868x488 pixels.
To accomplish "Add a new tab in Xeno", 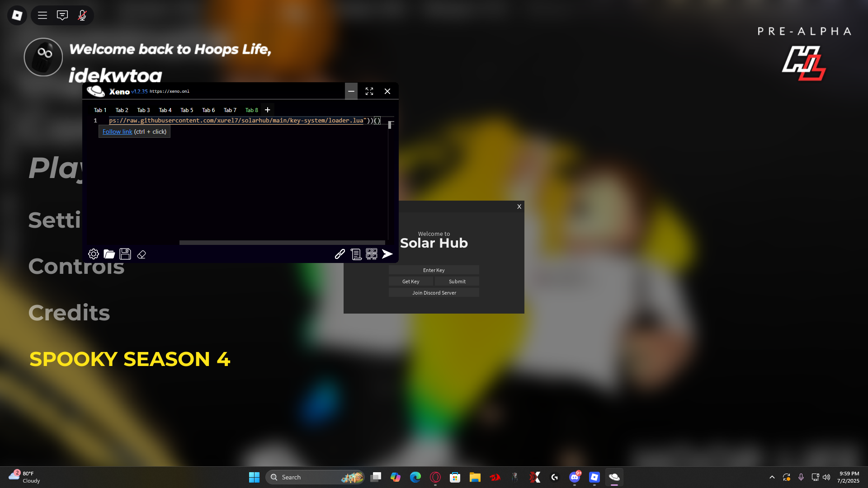I will [x=268, y=110].
